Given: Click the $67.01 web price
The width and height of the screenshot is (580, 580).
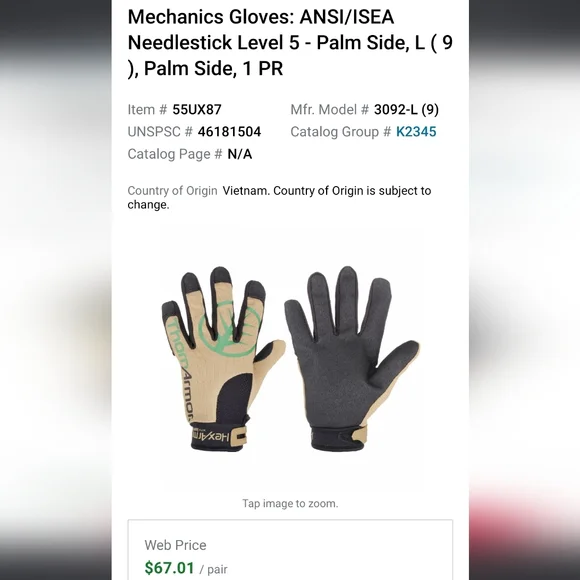Looking at the screenshot, I should point(169,568).
